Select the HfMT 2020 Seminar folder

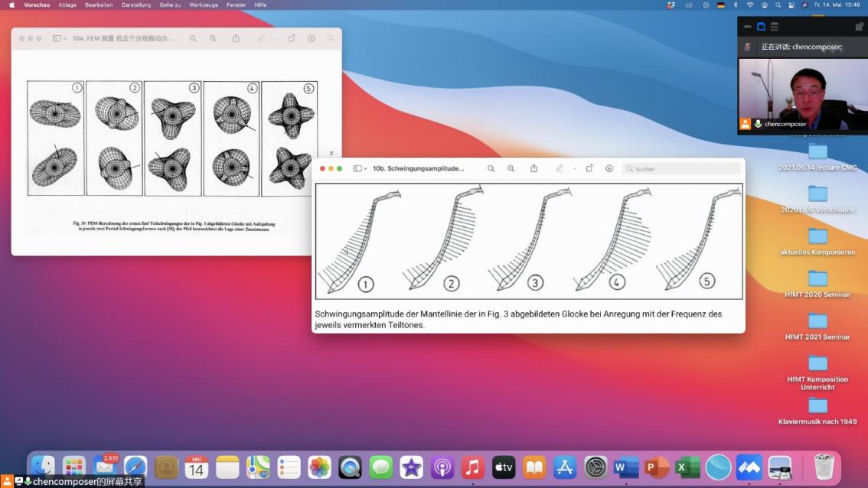click(x=817, y=285)
